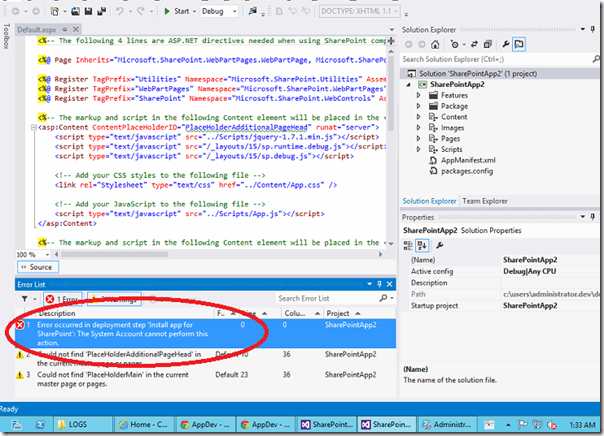Pin the Default.aspx document tab
The image size is (604, 436).
pos(65,29)
